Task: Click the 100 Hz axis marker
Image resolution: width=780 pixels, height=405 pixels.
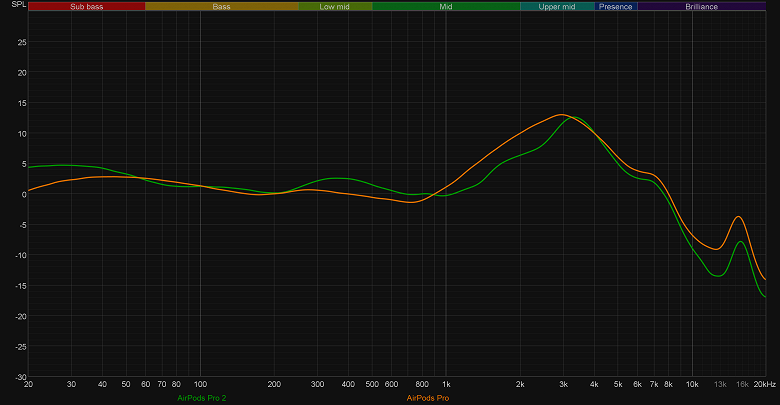Action: [200, 384]
